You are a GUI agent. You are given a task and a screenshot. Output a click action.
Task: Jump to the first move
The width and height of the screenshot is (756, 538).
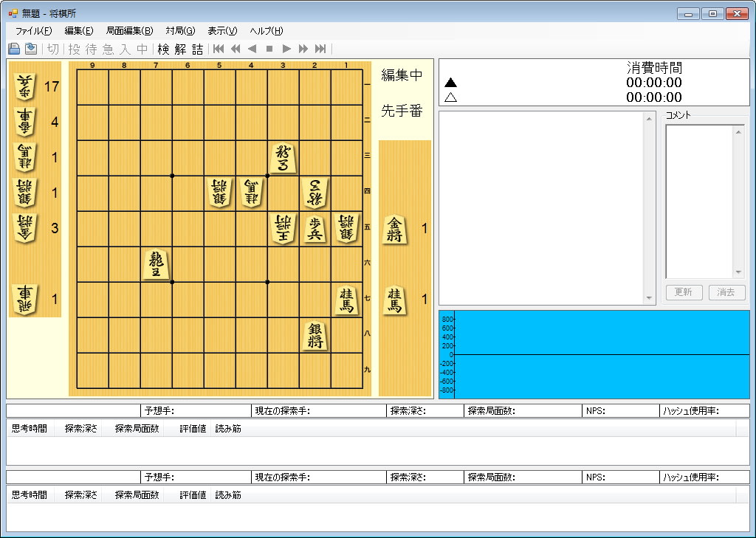pyautogui.click(x=219, y=49)
